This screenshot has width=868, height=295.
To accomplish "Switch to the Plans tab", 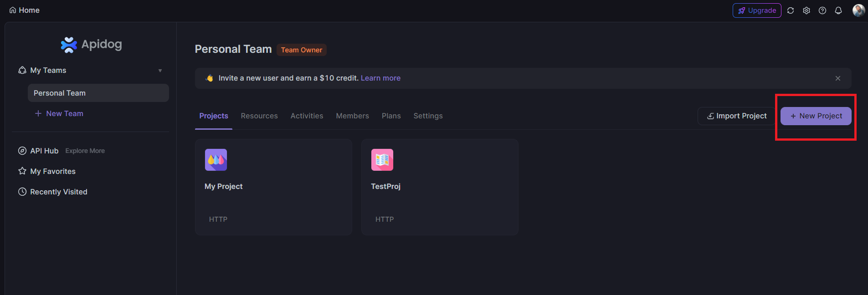I will click(x=391, y=116).
